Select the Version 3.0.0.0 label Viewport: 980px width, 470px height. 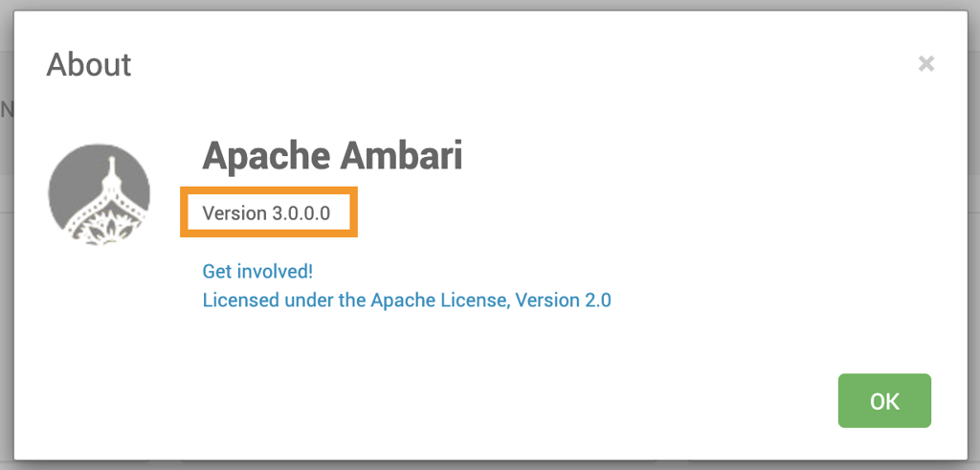[266, 213]
